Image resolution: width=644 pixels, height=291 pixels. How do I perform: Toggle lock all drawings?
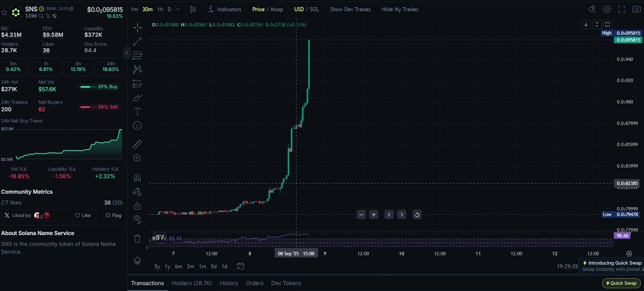138,205
